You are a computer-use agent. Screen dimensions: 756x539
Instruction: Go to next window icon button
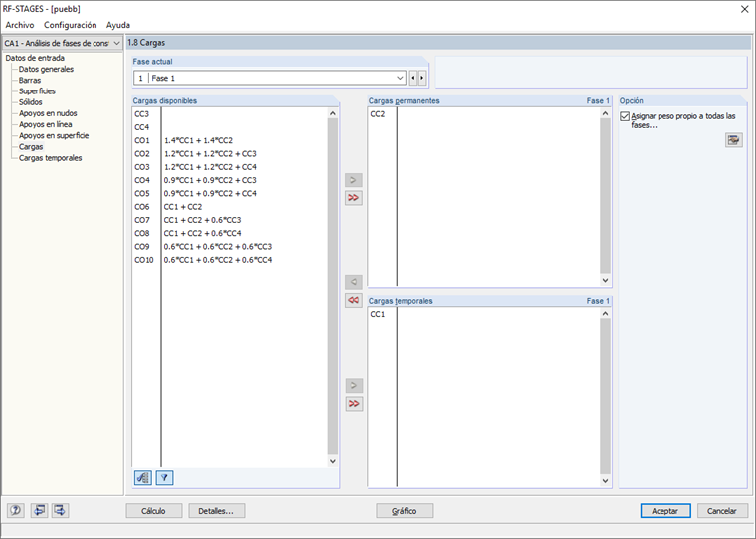click(61, 510)
